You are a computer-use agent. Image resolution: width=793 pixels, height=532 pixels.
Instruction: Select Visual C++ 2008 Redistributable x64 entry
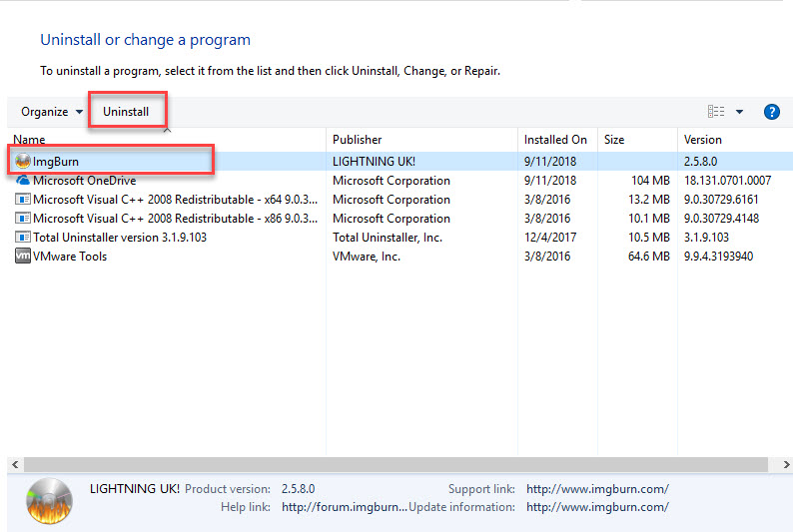(175, 200)
